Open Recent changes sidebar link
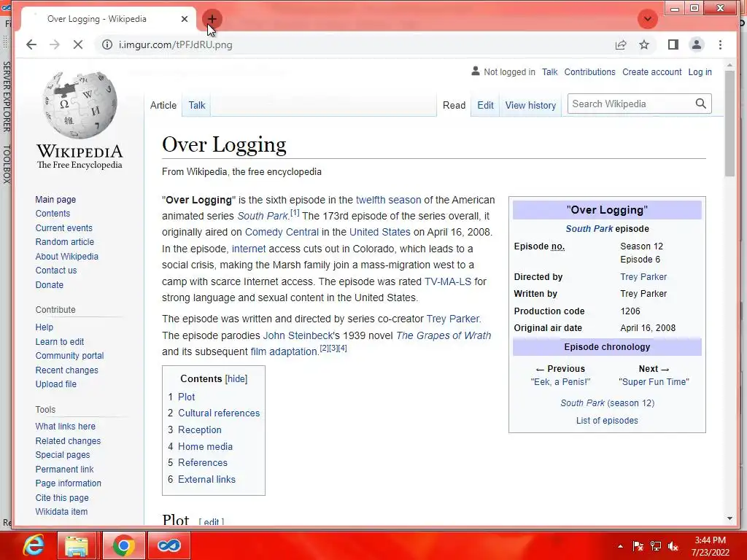The image size is (747, 560). pyautogui.click(x=66, y=370)
